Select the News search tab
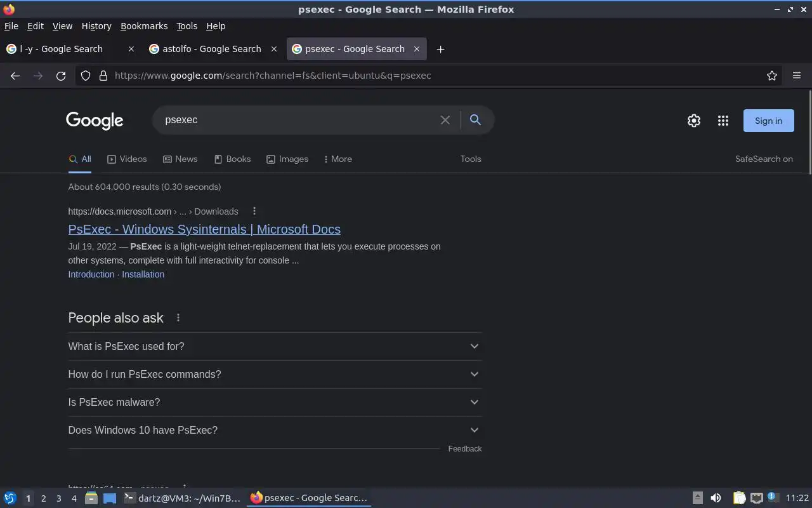Image resolution: width=812 pixels, height=508 pixels. [180, 159]
